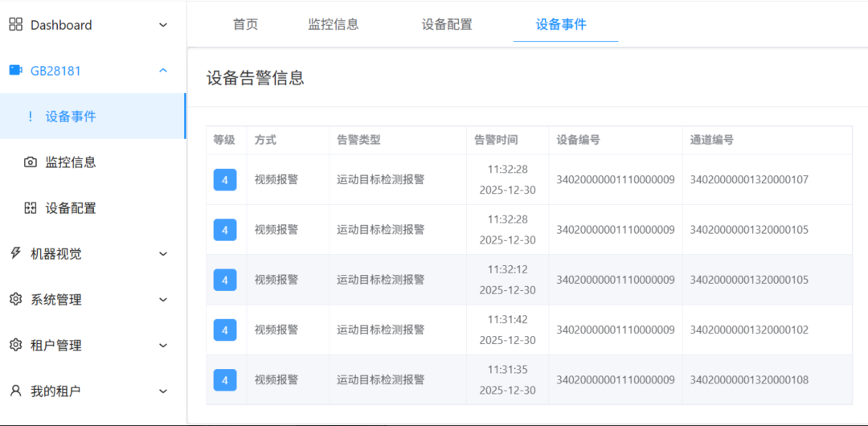Click the GB28181 camera icon

pos(15,70)
